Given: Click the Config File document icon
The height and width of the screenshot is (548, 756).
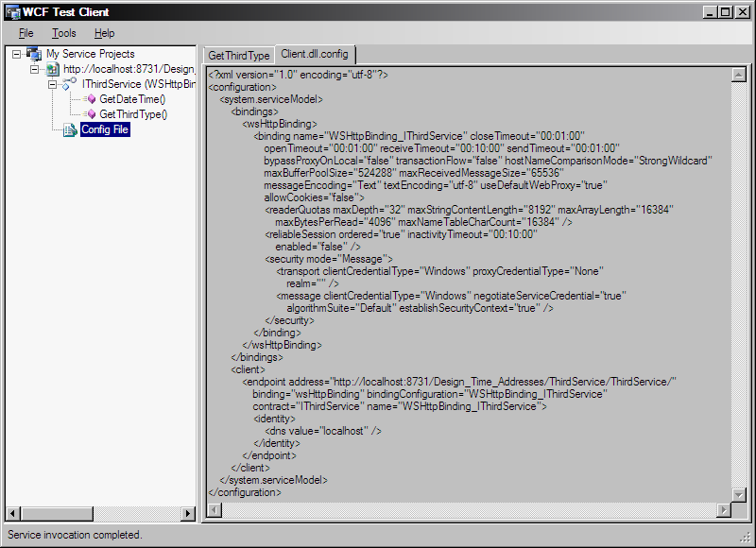Looking at the screenshot, I should pos(70,129).
